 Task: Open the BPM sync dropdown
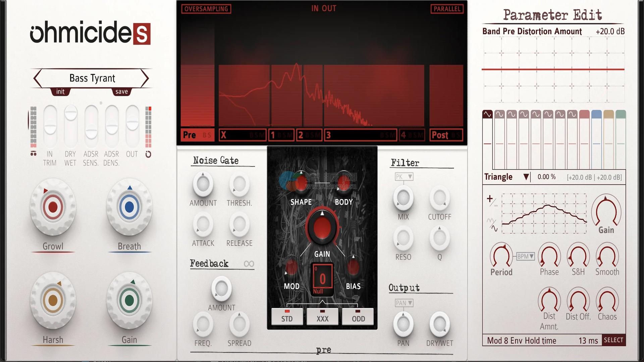[525, 256]
